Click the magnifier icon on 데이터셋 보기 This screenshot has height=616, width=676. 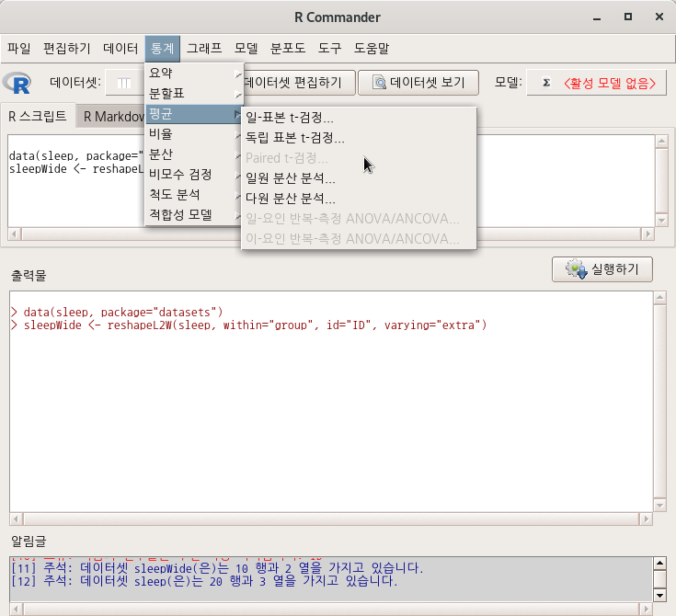coord(379,82)
